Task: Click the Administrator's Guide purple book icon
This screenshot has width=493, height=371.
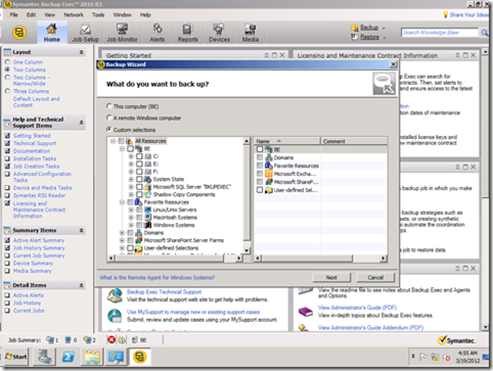Action: [x=305, y=312]
